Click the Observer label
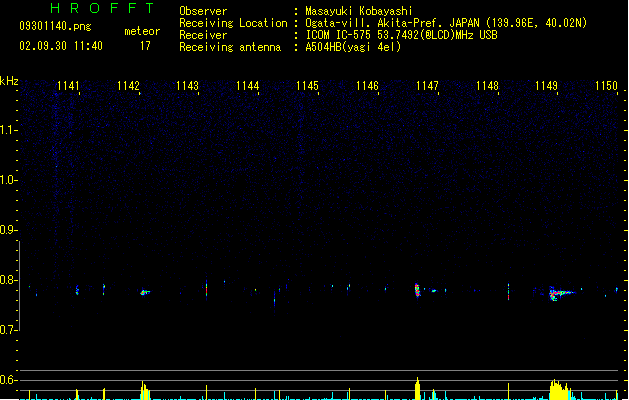The width and height of the screenshot is (629, 400). tap(203, 11)
